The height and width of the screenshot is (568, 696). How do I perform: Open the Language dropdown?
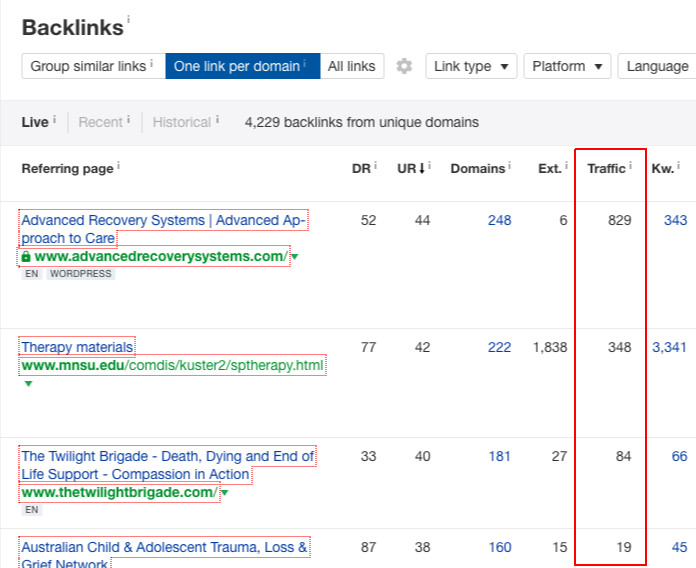click(x=657, y=66)
